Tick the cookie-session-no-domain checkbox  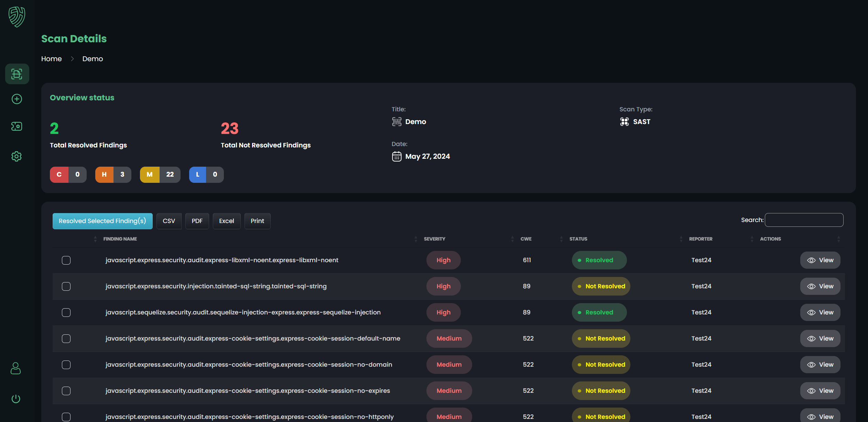click(66, 365)
